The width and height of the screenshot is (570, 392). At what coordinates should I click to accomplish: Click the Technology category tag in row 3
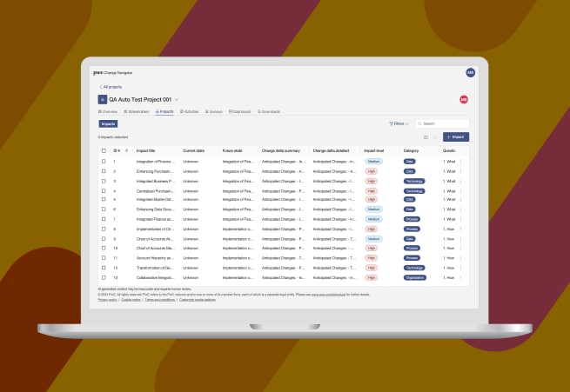tap(413, 181)
